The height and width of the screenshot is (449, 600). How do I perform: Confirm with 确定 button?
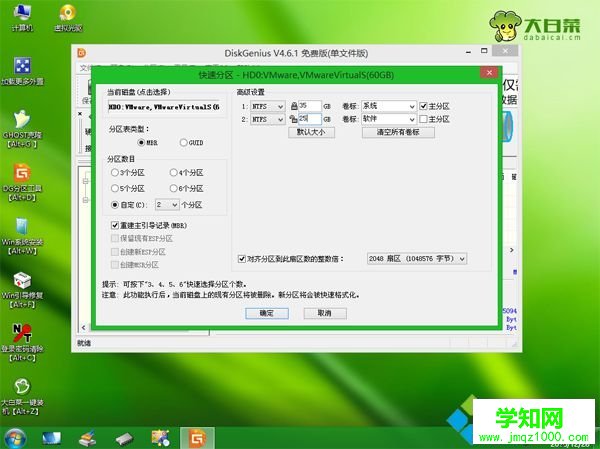click(267, 313)
